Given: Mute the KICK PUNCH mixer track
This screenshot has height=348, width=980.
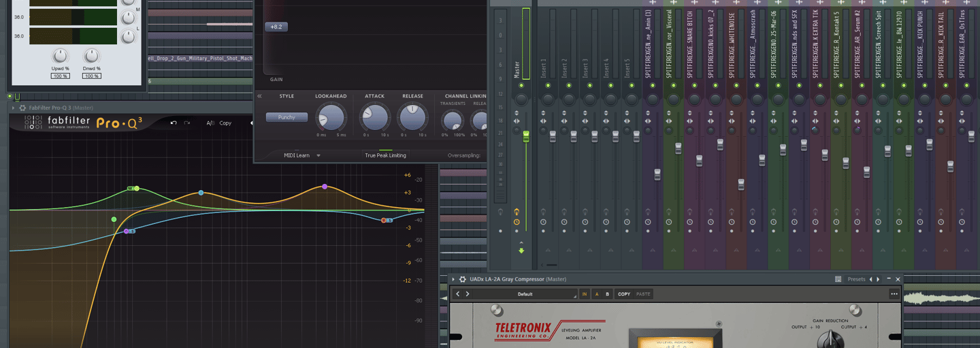Looking at the screenshot, I should [924, 86].
